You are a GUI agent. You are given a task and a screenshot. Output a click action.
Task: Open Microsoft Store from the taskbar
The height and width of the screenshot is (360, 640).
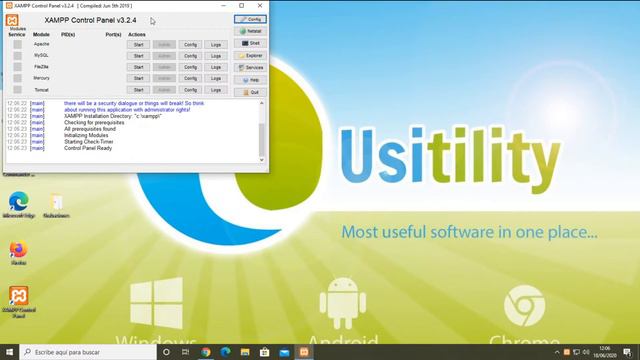264,352
